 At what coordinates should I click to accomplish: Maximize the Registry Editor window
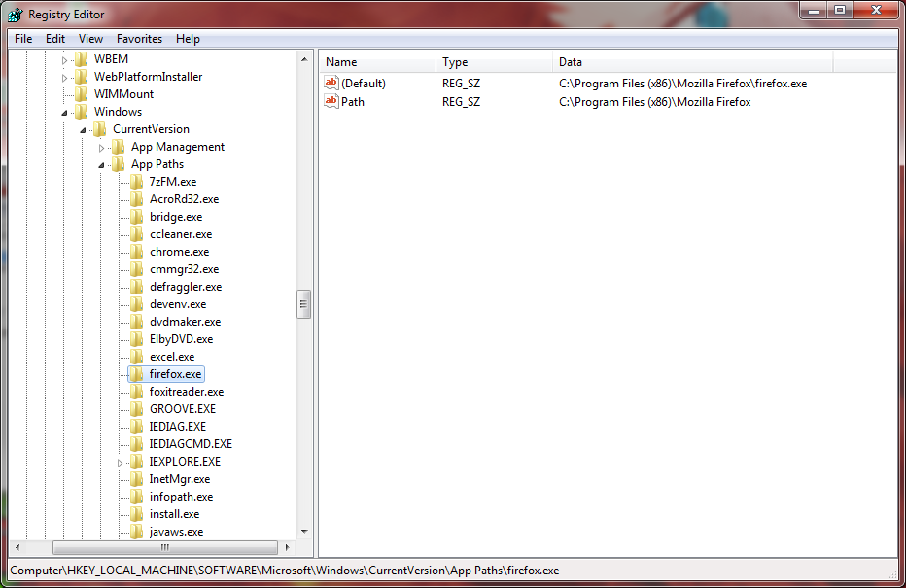click(840, 11)
